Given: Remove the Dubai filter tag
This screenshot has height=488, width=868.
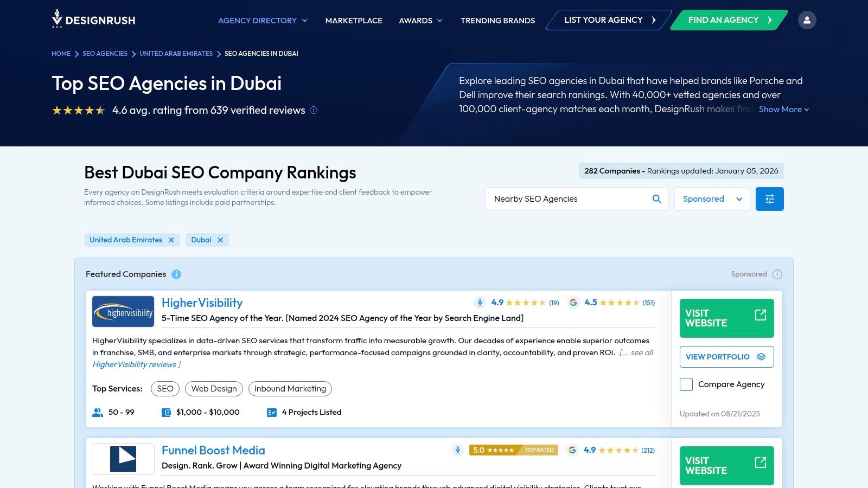Looking at the screenshot, I should [220, 240].
